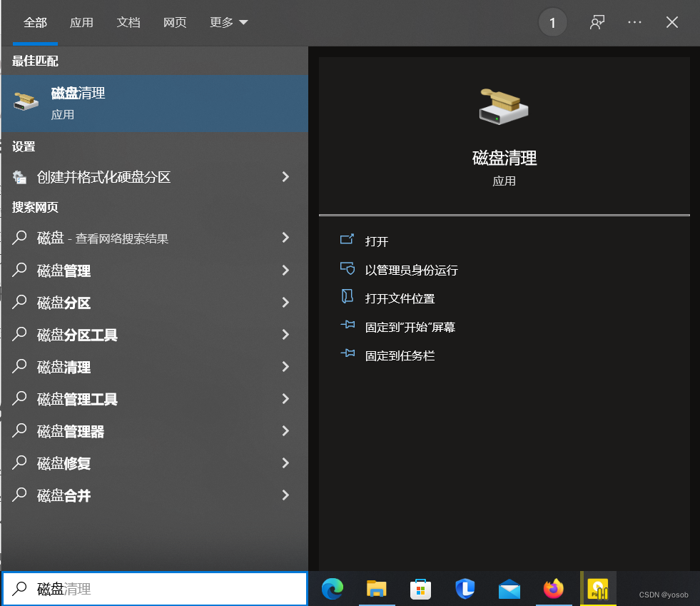This screenshot has width=700, height=606.
Task: Expand the 磁盘修复 suggestion chevron
Action: click(285, 463)
